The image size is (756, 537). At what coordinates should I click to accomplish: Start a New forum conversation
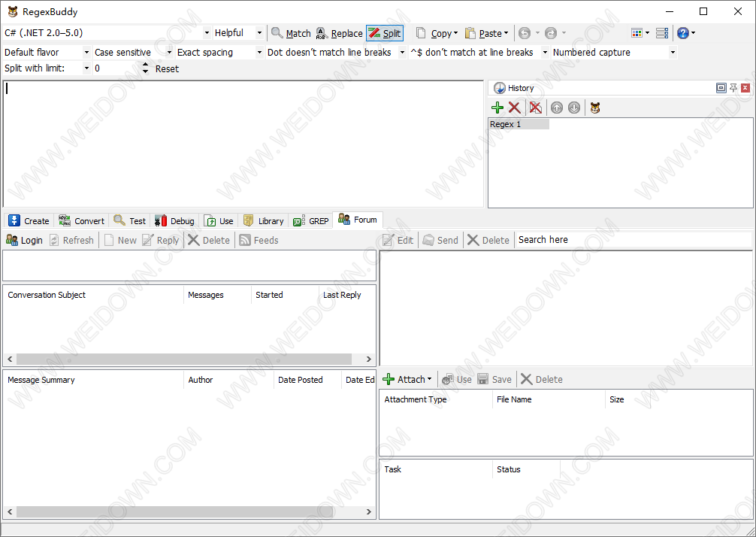120,240
